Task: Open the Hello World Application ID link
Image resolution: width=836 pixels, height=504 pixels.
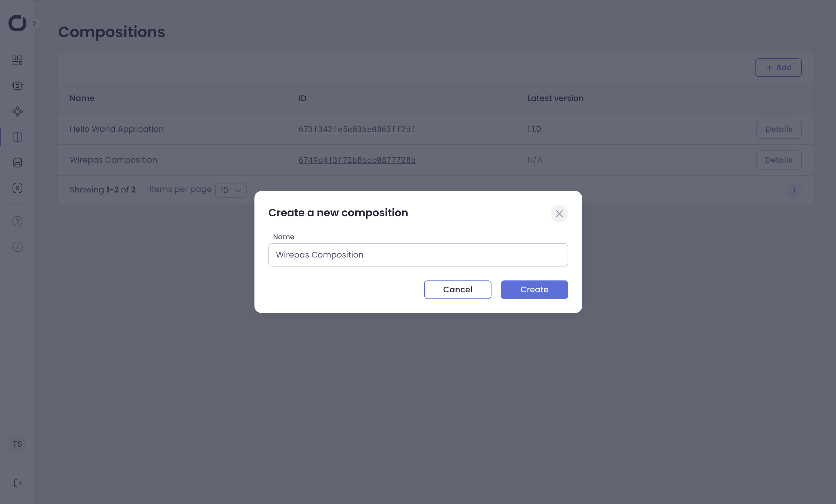Action: pyautogui.click(x=357, y=129)
